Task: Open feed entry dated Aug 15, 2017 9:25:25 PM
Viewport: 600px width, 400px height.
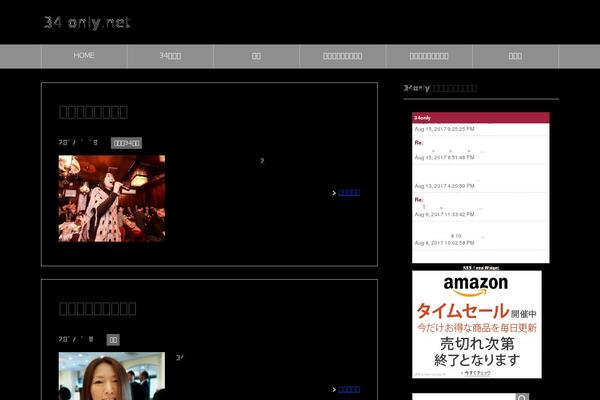Action: pyautogui.click(x=481, y=129)
